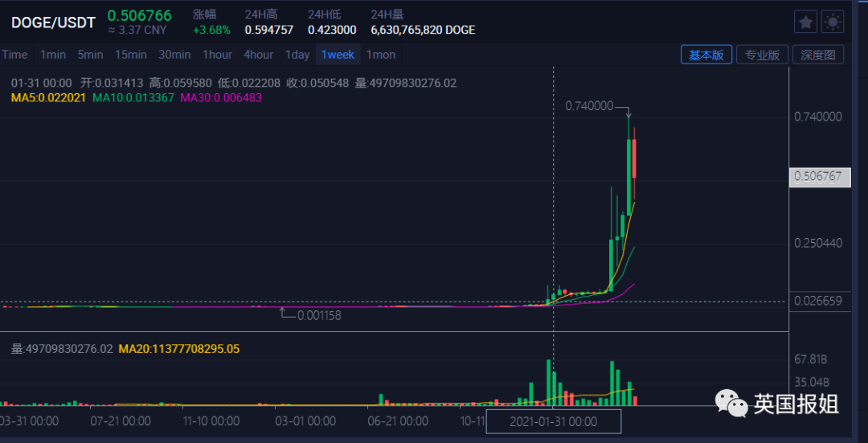Click the 0.506767 current price axis tag
The width and height of the screenshot is (868, 443).
[x=820, y=177]
